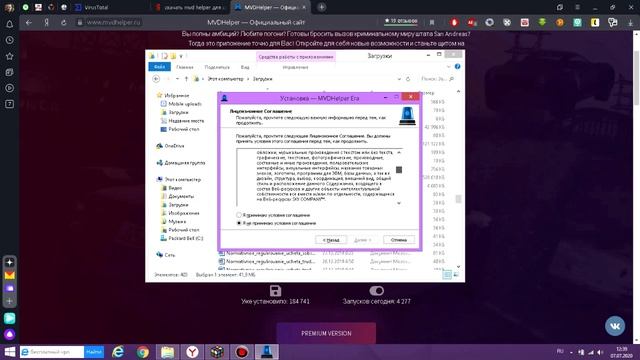Open Yandex Browser from the taskbar
Image resolution: width=640 pixels, height=360 pixels.
tap(192, 352)
